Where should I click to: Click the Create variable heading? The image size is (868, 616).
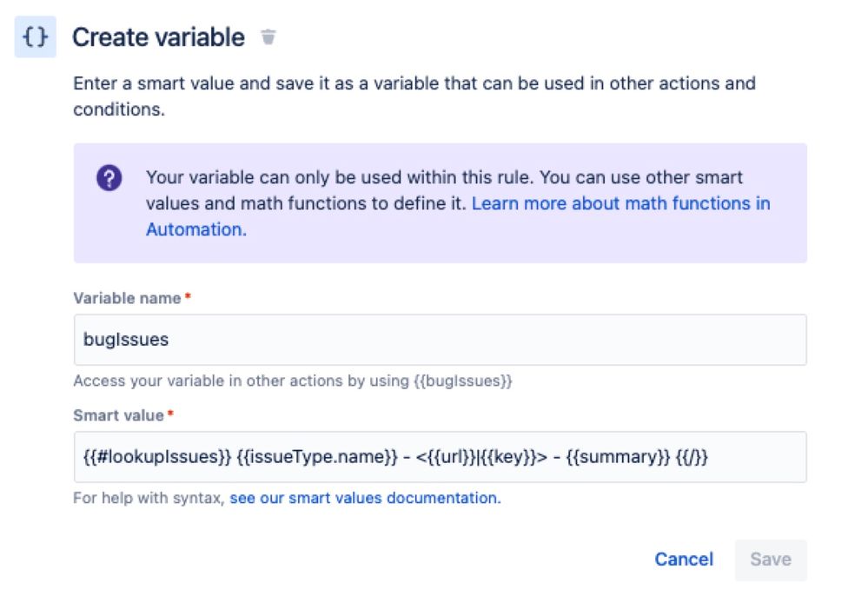coord(158,37)
